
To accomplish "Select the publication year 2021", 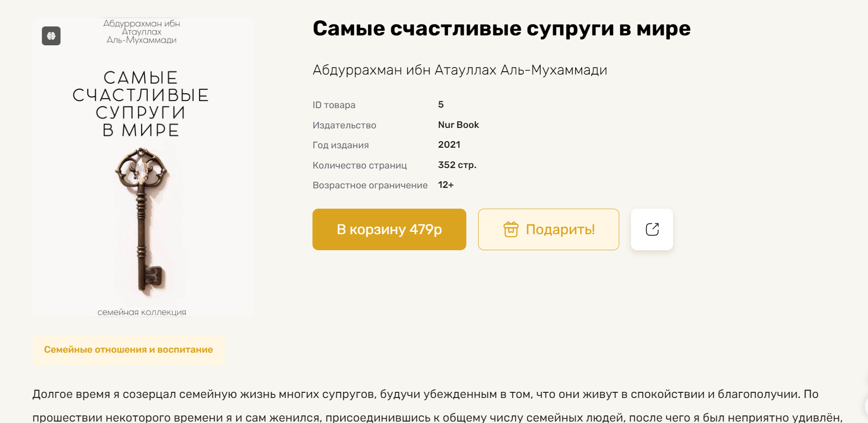I will pyautogui.click(x=449, y=144).
